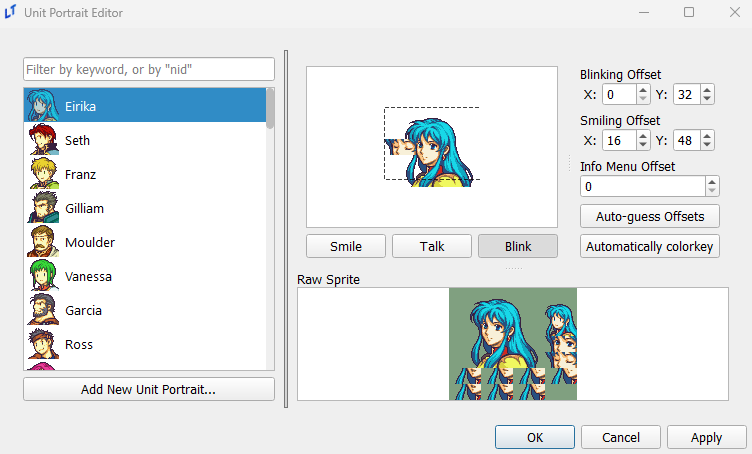This screenshot has height=454, width=752.
Task: Increase Info Menu Offset value
Action: [712, 182]
